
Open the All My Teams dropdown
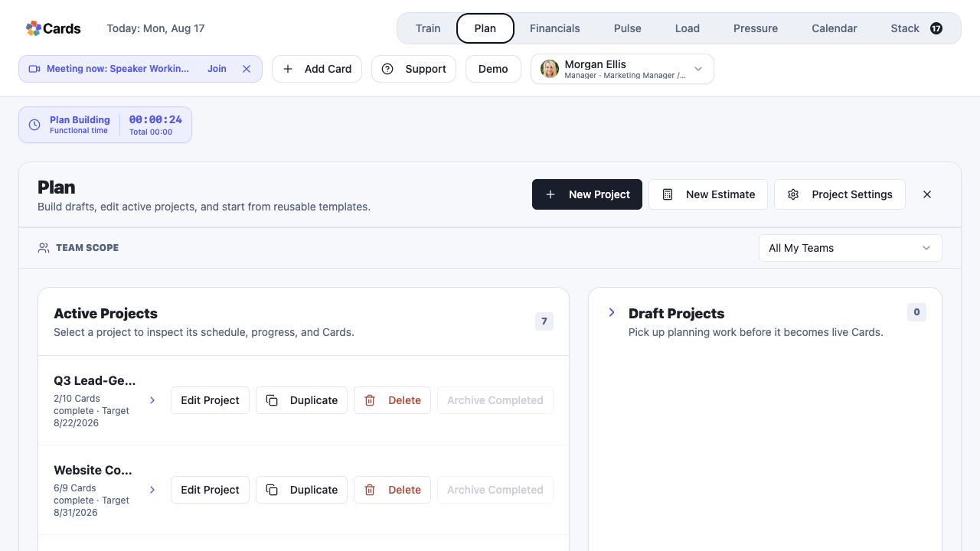point(851,248)
